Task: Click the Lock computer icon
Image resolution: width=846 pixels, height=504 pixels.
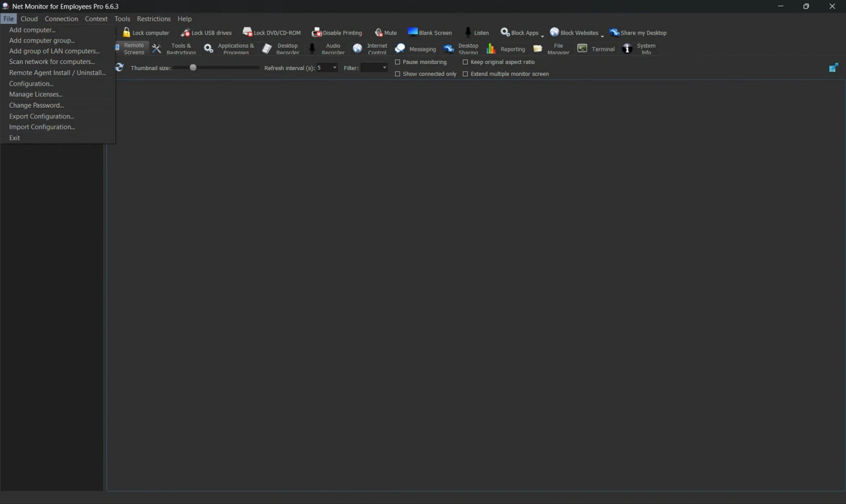Action: coord(126,32)
